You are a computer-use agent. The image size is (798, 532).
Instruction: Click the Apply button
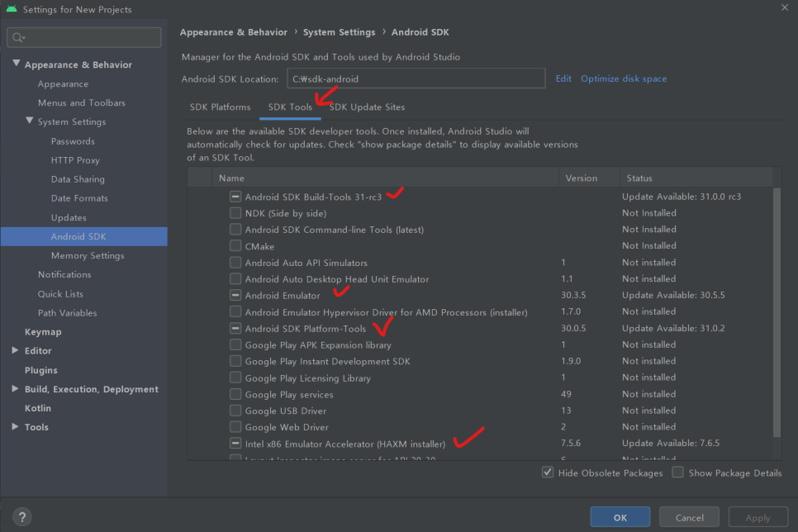758,517
